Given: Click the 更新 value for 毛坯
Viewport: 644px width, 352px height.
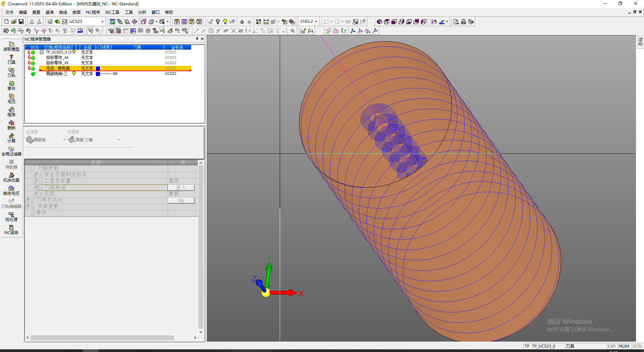Looking at the screenshot, I should [x=174, y=194].
